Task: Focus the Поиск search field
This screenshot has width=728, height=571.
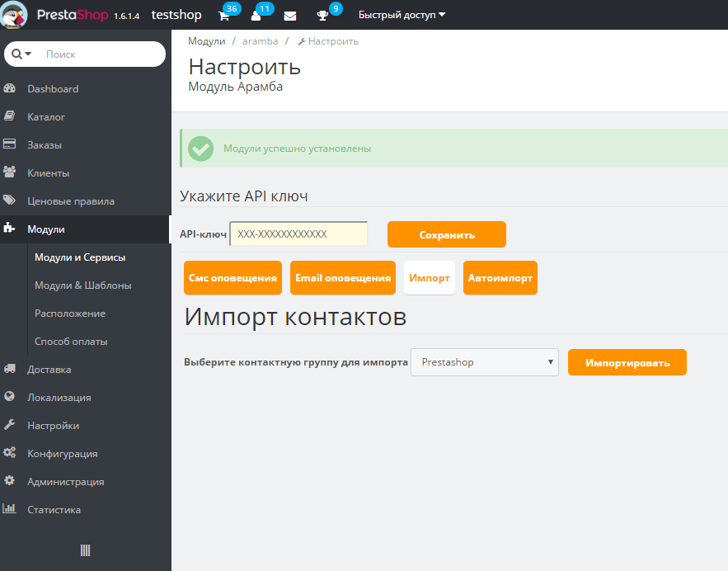Action: (102, 54)
